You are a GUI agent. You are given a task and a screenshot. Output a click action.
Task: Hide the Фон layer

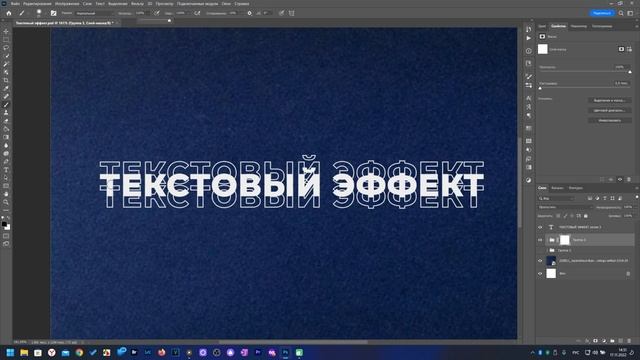[x=540, y=273]
